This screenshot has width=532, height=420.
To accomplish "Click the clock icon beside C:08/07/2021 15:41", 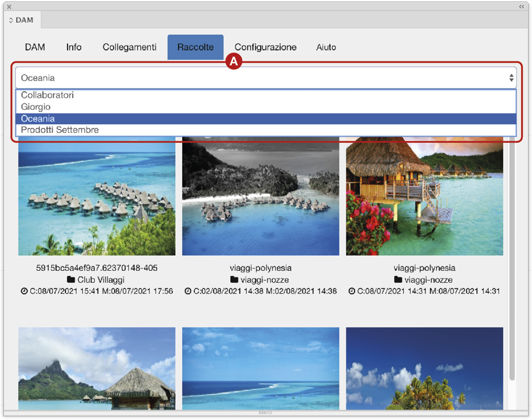I will (24, 292).
